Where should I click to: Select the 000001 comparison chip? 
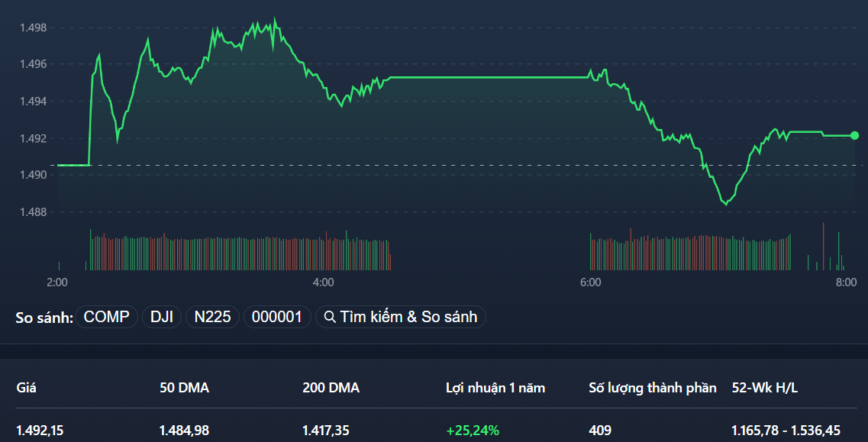(276, 316)
